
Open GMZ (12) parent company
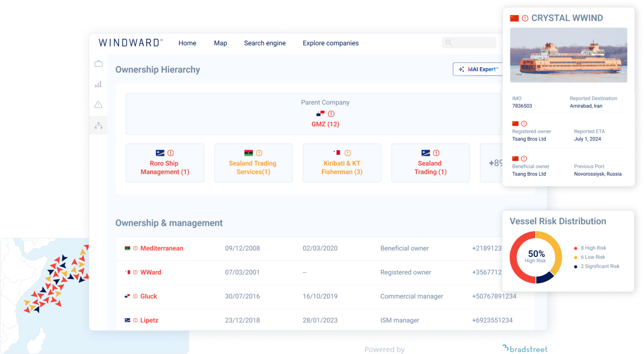click(325, 124)
